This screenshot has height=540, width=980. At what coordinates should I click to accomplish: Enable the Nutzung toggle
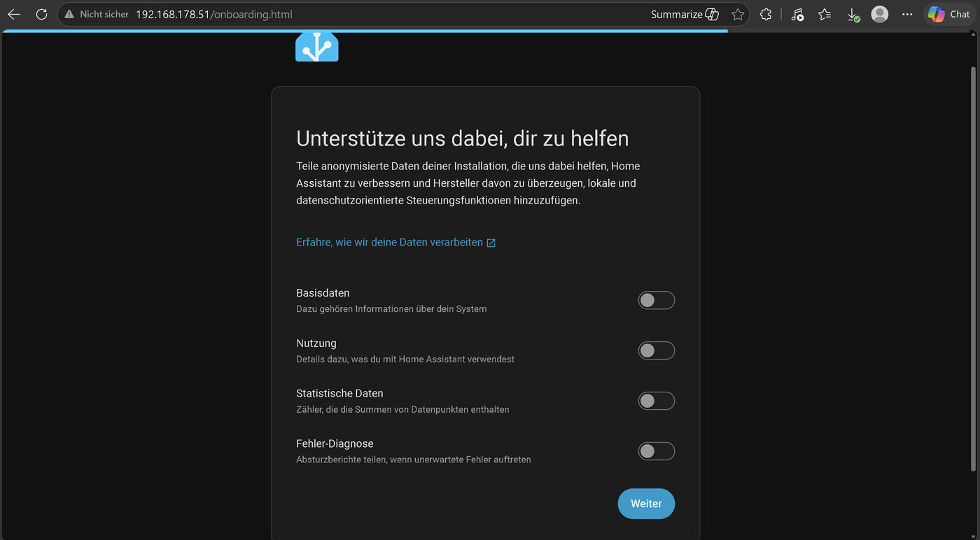point(657,350)
